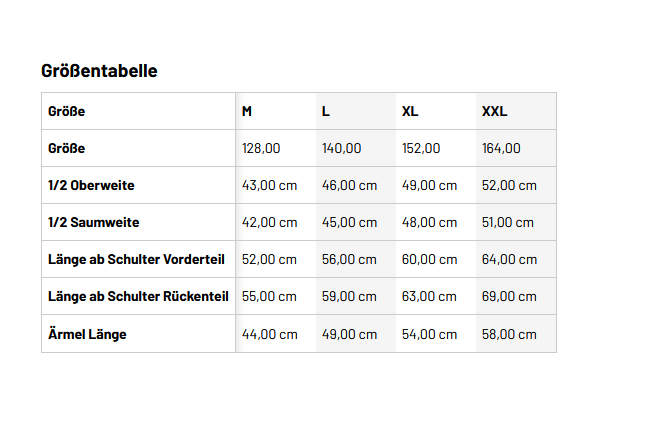The width and height of the screenshot is (647, 421).
Task: Select the XXL size column header
Action: tap(494, 111)
